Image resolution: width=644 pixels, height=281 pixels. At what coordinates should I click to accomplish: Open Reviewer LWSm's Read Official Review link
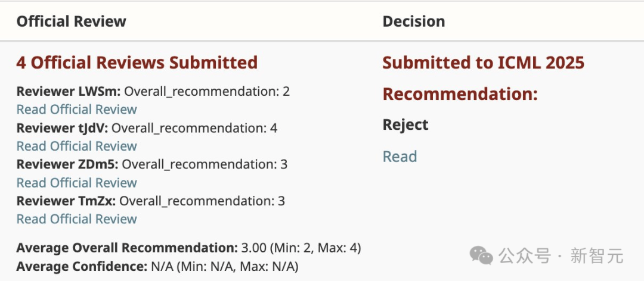(76, 110)
